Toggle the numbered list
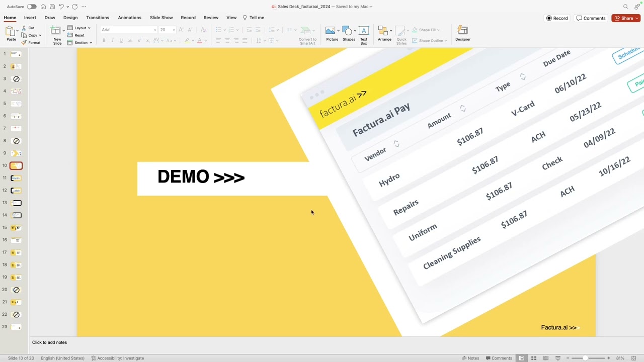 tap(231, 30)
